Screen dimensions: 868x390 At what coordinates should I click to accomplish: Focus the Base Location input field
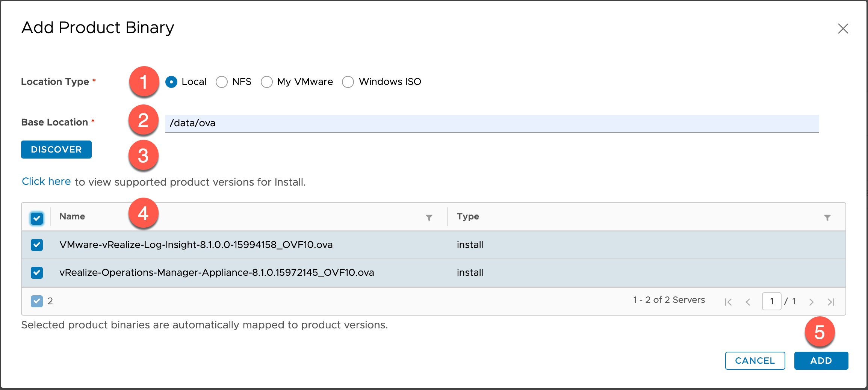pos(492,124)
